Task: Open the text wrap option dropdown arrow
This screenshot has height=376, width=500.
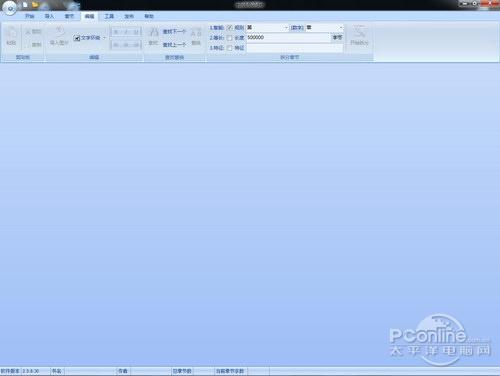Action: (x=104, y=38)
